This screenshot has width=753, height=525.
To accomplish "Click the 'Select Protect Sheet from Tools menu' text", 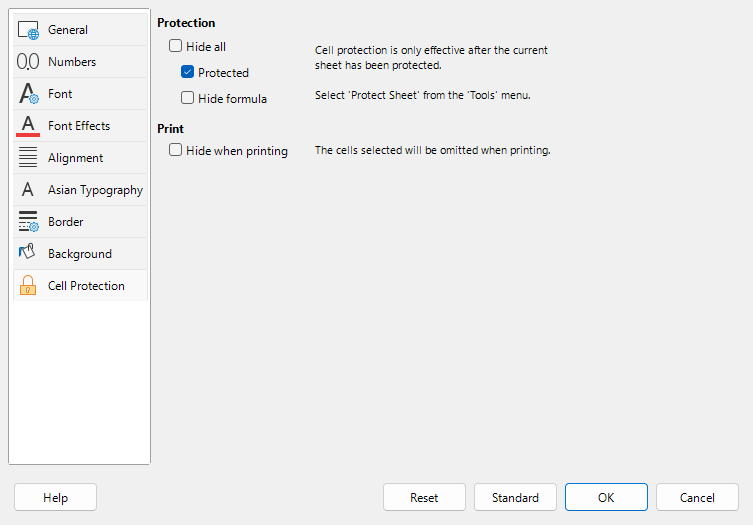I will pos(423,95).
